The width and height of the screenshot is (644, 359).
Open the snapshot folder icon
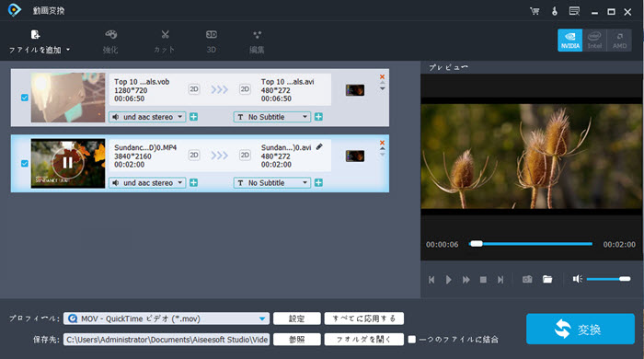(x=547, y=279)
